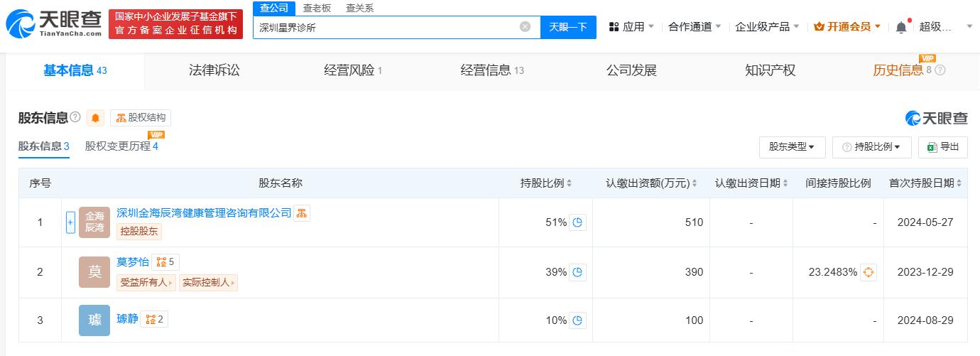Image resolution: width=980 pixels, height=356 pixels.
Task: Open the 股东类型 dropdown filter
Action: (x=792, y=147)
